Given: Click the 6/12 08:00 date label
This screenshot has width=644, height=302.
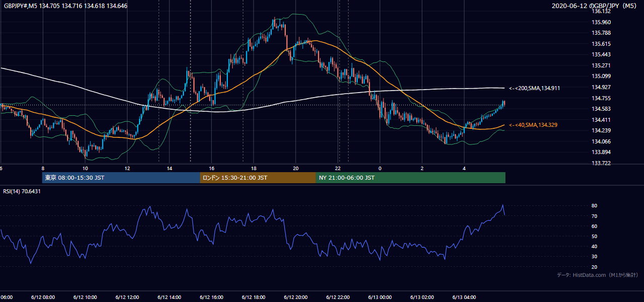Looking at the screenshot, I should click(43, 297).
